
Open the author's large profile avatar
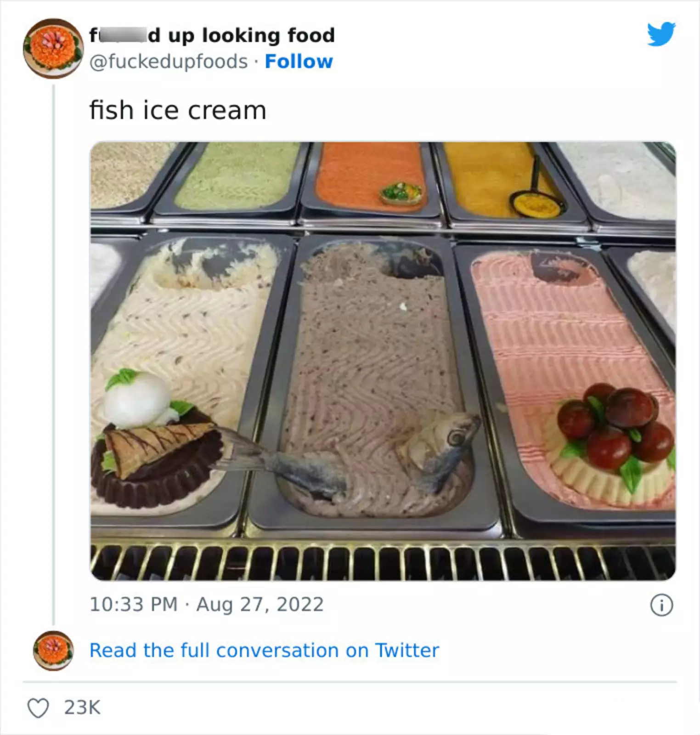click(53, 49)
